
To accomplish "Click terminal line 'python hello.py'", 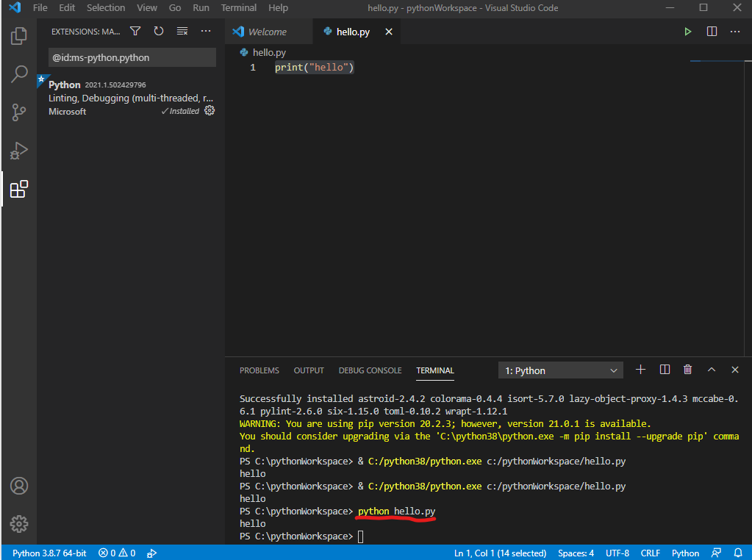I will [x=397, y=511].
